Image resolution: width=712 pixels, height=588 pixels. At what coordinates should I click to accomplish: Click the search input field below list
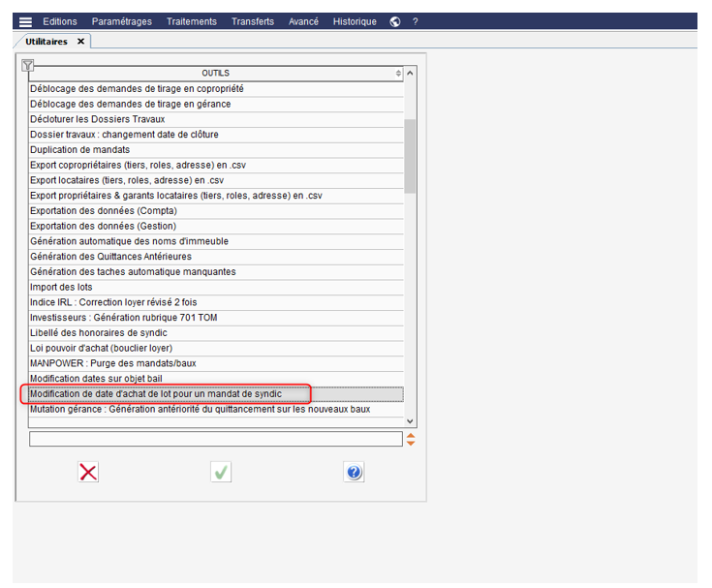215,440
